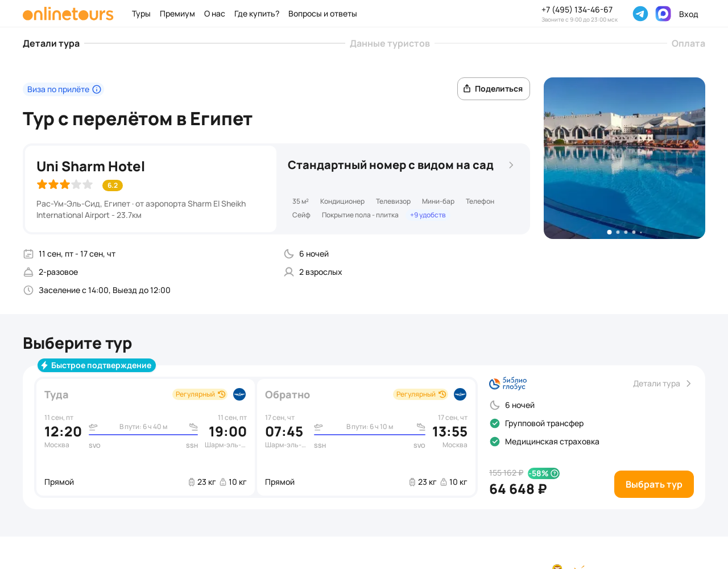Open the Туры menu item
This screenshot has height=569, width=728.
141,14
